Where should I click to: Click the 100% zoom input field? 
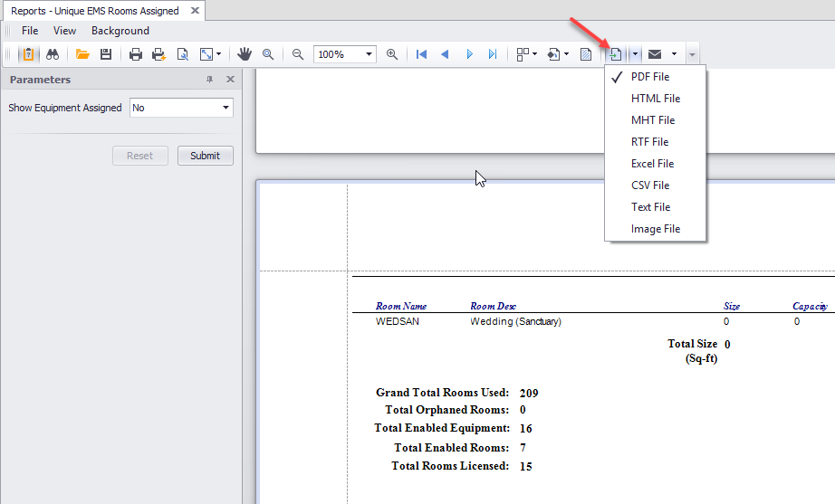[339, 54]
